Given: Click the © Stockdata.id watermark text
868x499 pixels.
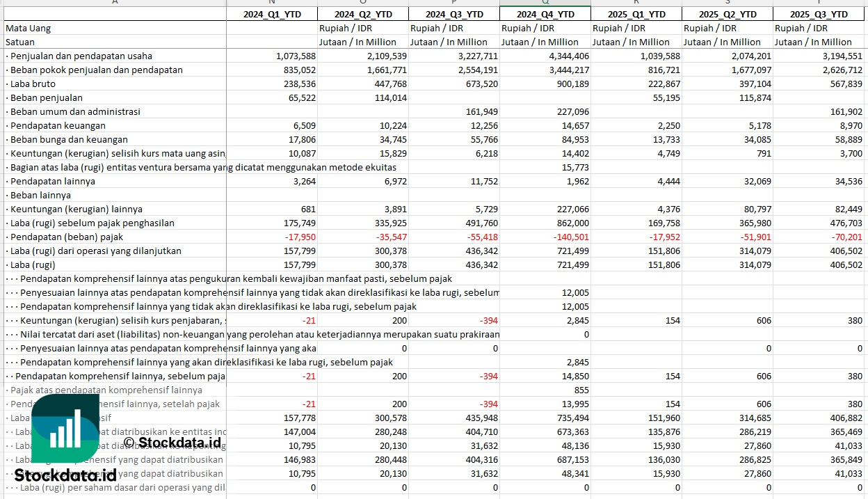Looking at the screenshot, I should tap(172, 442).
